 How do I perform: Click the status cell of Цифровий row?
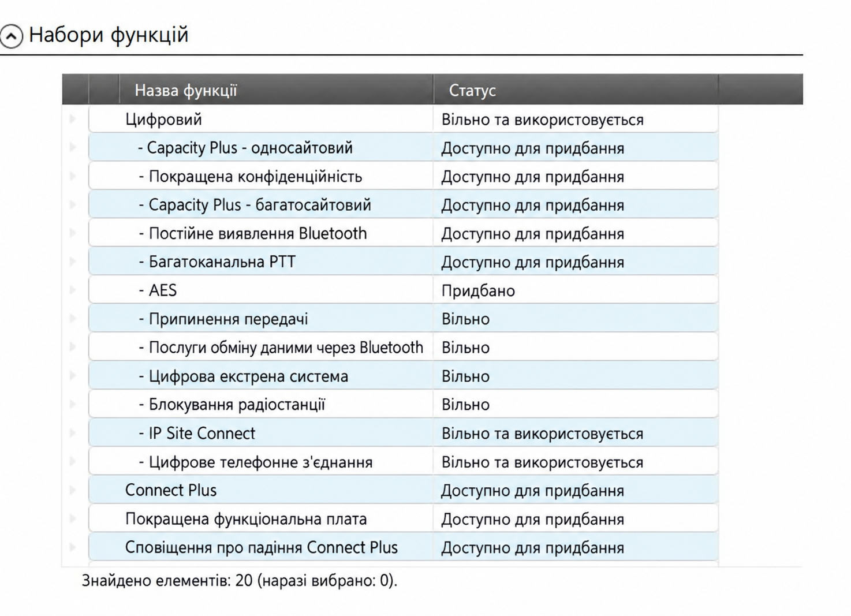542,120
